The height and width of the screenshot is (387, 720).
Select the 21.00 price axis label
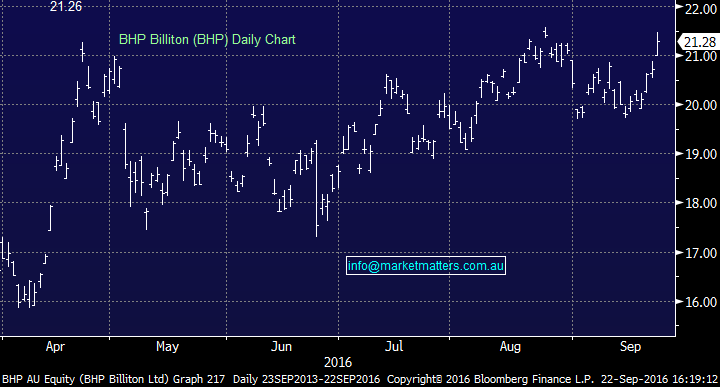(x=701, y=56)
